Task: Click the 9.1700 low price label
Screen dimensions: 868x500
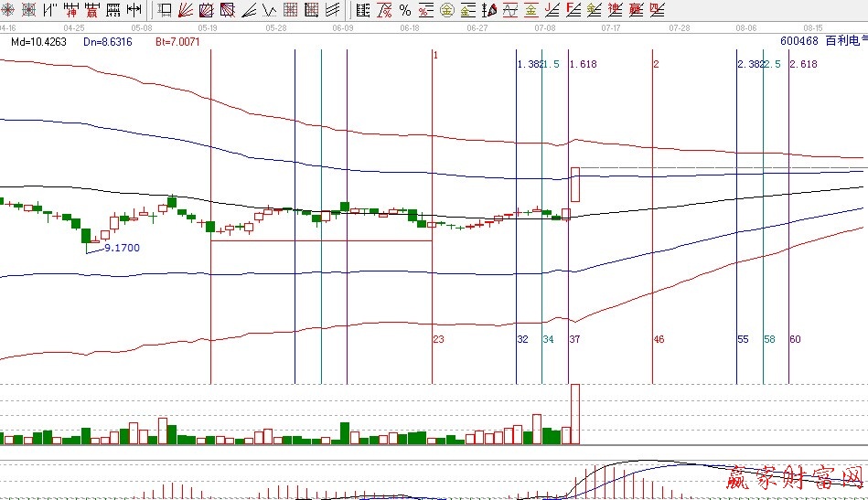Action: point(122,248)
